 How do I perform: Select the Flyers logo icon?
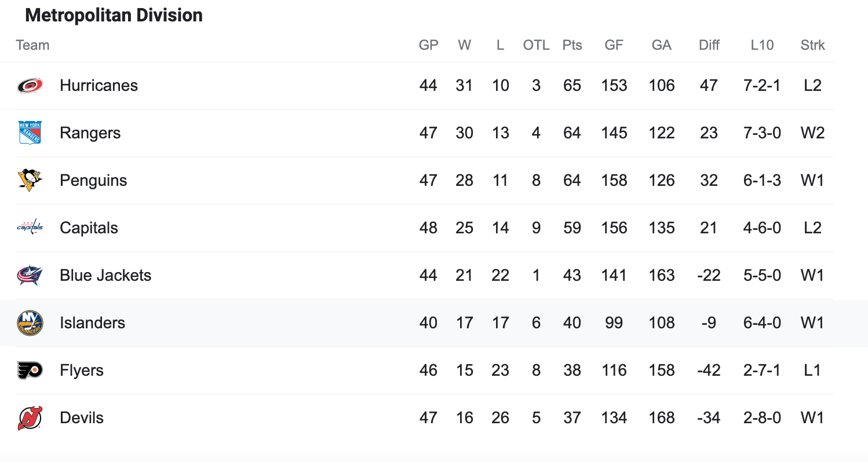tap(30, 371)
